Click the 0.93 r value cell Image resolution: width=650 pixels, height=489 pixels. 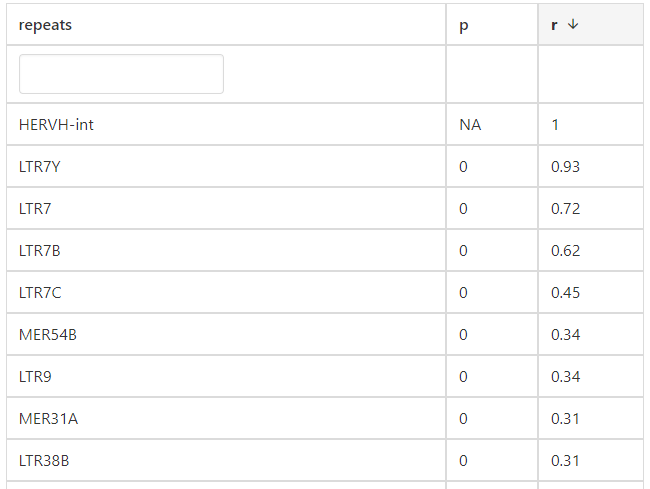(565, 167)
